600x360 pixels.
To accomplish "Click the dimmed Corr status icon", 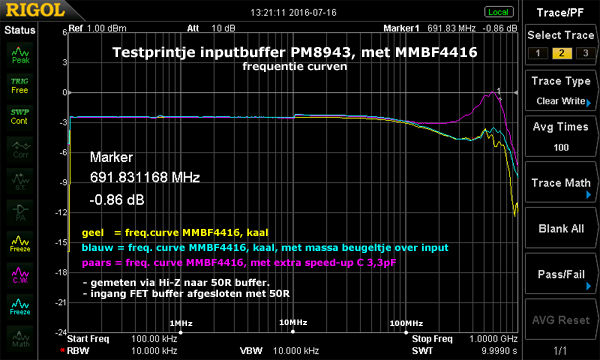I will [x=20, y=150].
